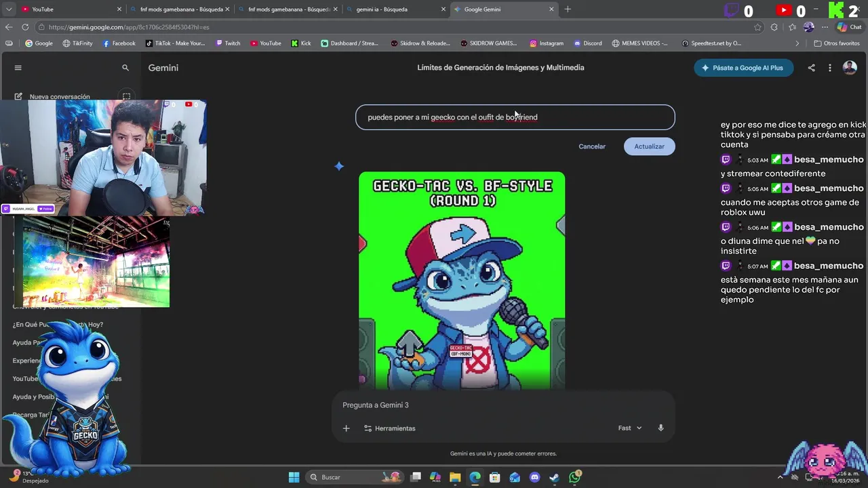Open the Copilot Chat button in toolbar

coord(849,27)
